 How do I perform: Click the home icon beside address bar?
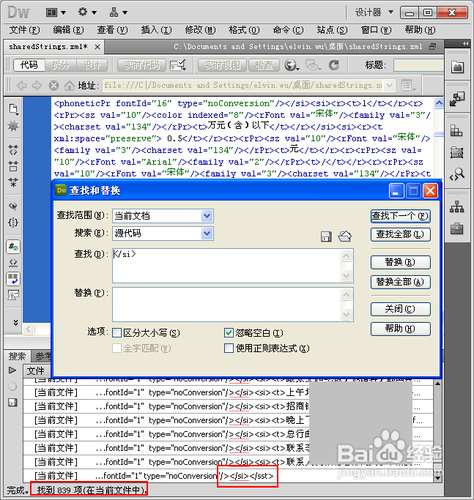point(69,85)
